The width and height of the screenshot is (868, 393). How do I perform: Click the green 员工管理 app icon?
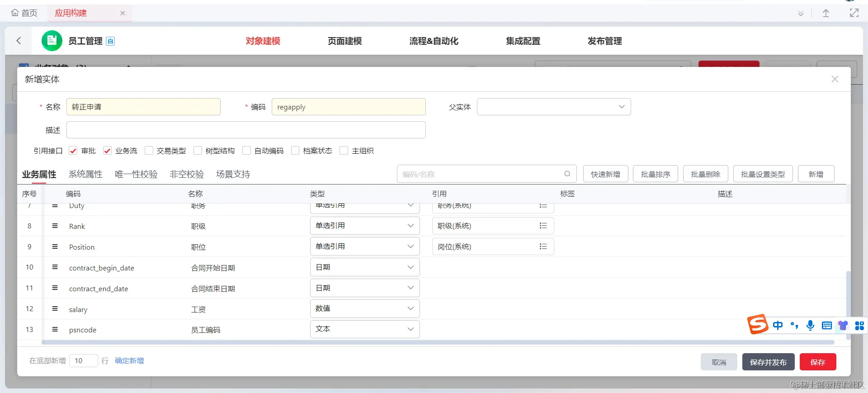[52, 41]
